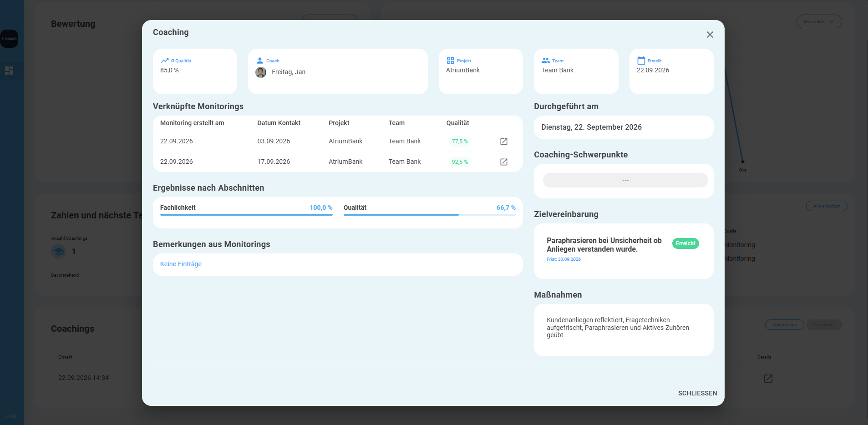
Task: Switch to the Coachings tab in the background
Action: pyautogui.click(x=824, y=325)
